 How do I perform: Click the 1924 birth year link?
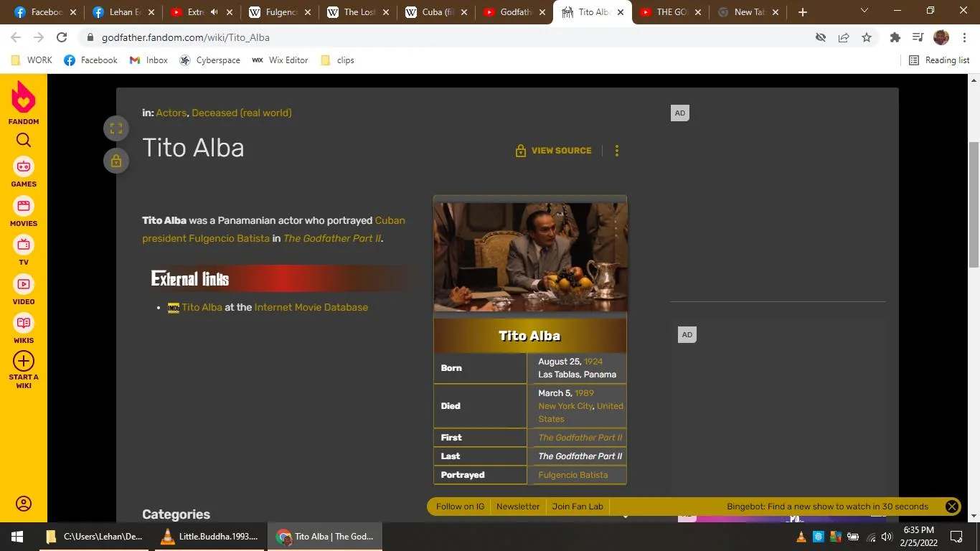(x=593, y=362)
